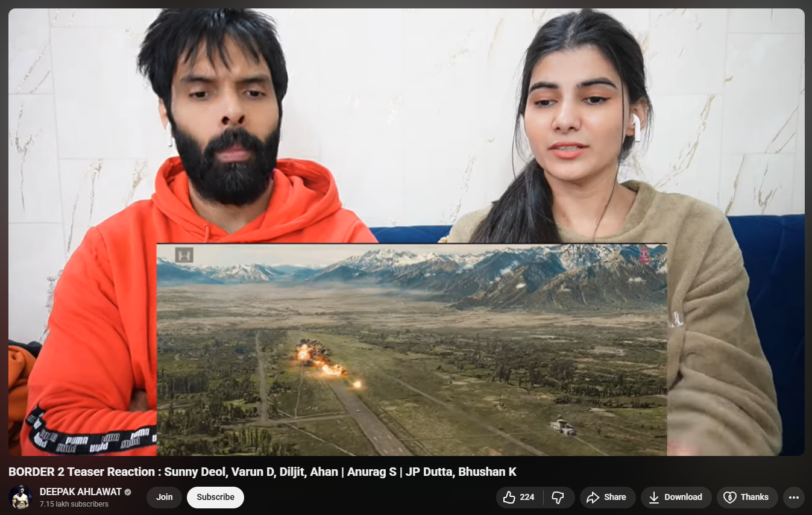The height and width of the screenshot is (515, 812).
Task: Click the 224 like count
Action: pos(527,497)
